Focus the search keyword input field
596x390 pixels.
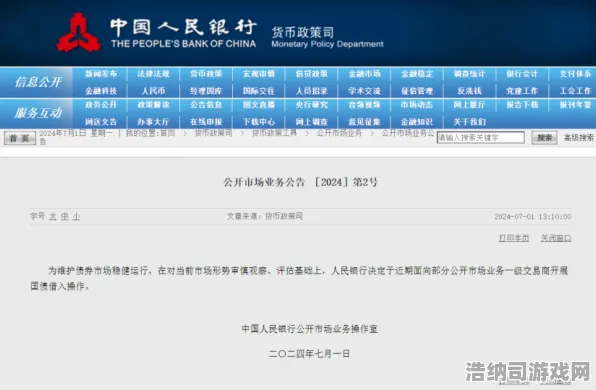[481, 138]
